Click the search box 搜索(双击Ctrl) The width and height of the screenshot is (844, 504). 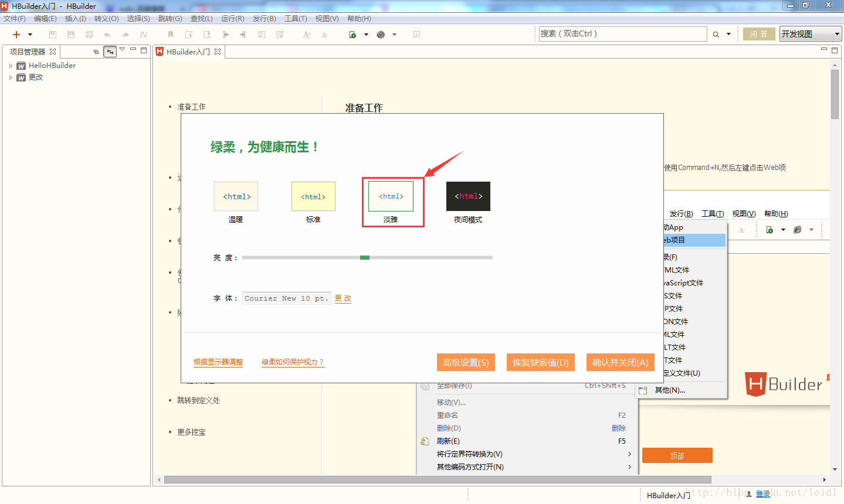click(623, 34)
